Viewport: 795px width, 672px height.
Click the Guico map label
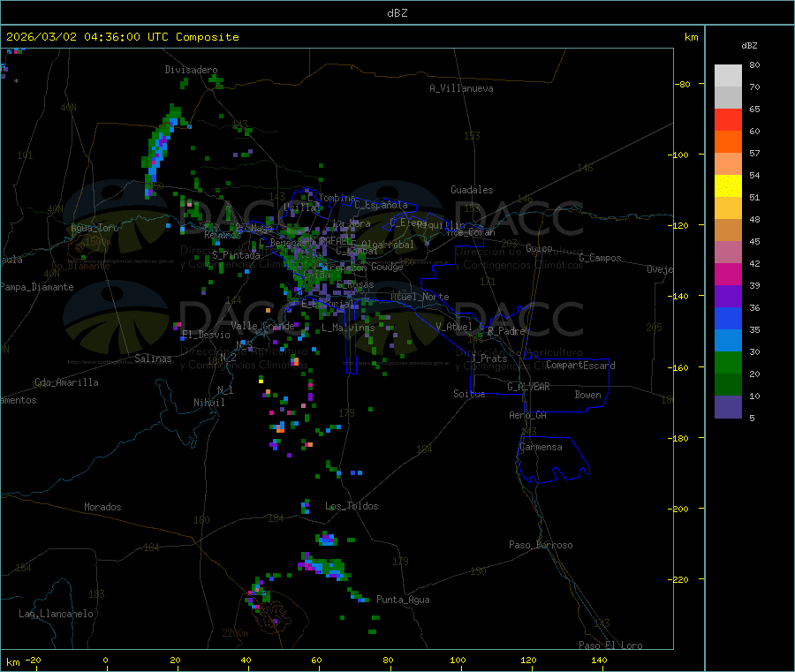[x=539, y=248]
